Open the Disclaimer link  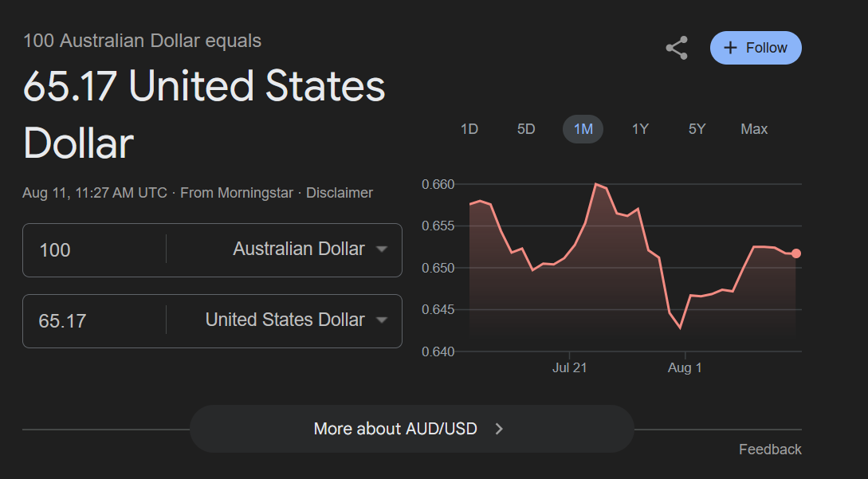click(x=340, y=193)
